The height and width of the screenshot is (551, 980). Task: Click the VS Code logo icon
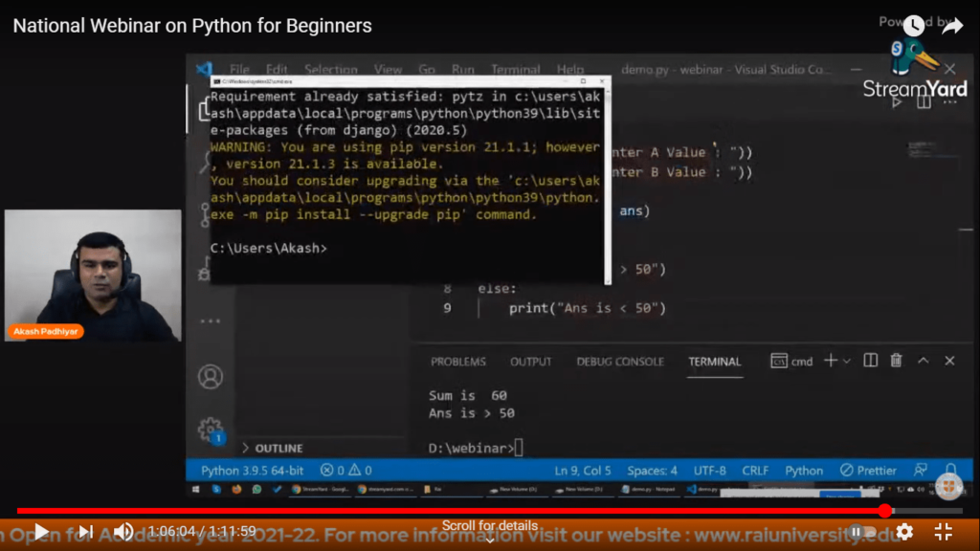coord(204,69)
